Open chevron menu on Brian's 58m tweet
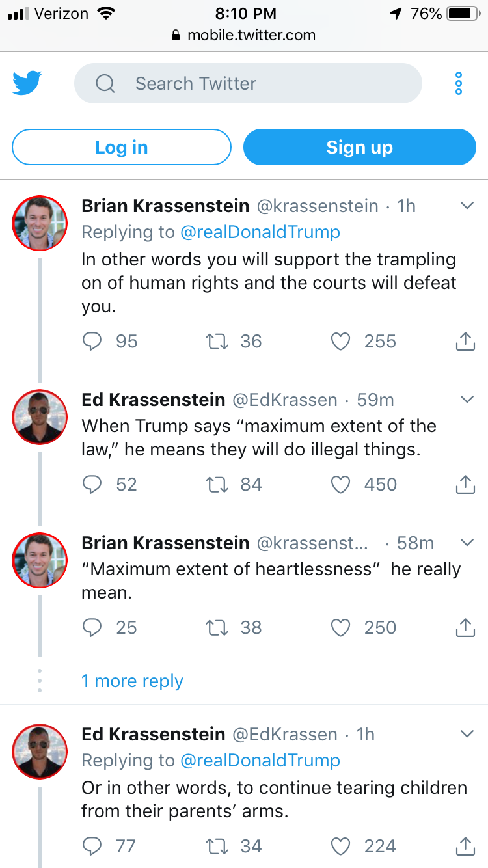The height and width of the screenshot is (868, 488). [467, 543]
